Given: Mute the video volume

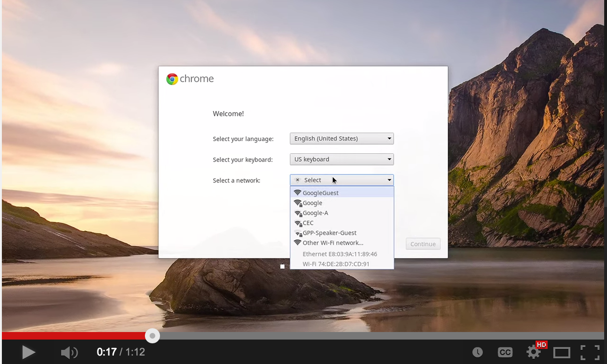Looking at the screenshot, I should (x=69, y=352).
